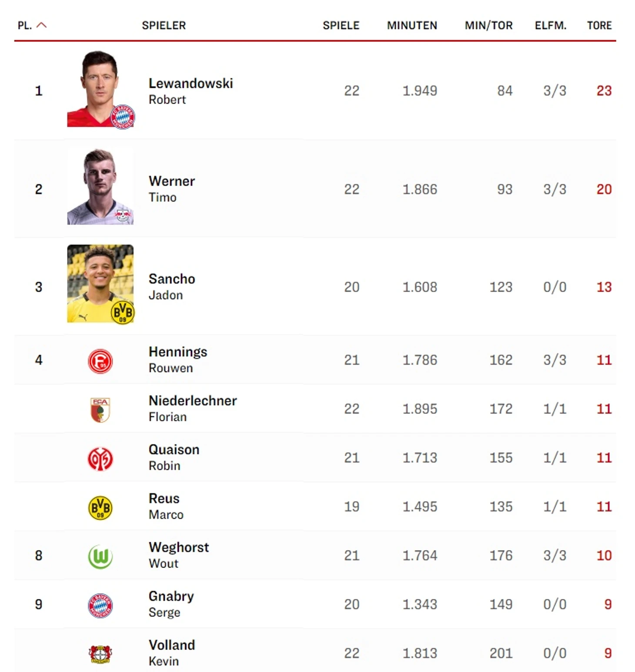The height and width of the screenshot is (672, 635).
Task: Click the FC Augsburg club crest
Action: click(x=100, y=410)
